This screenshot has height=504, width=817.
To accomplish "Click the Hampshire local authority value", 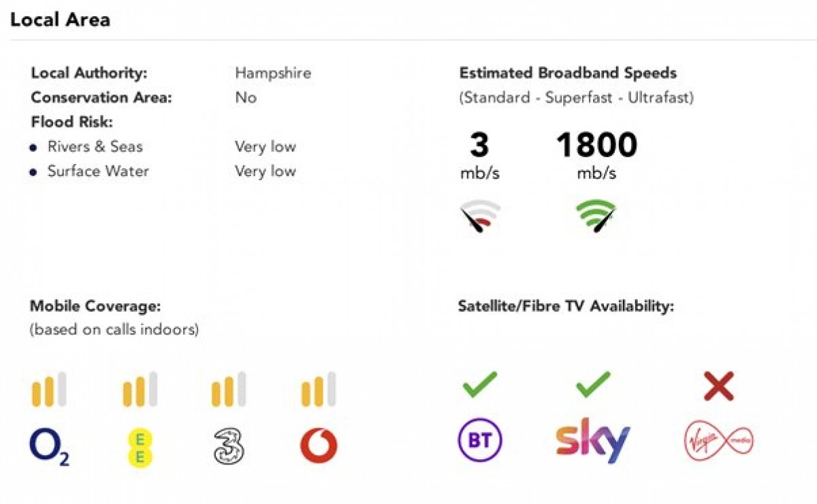I will coord(273,73).
